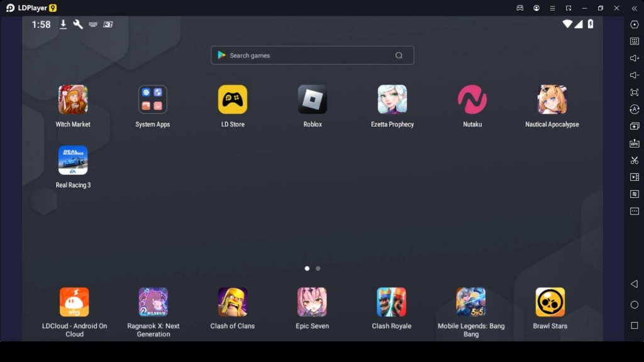Decrease emulator volume
Viewport: 644px width, 362px height.
pyautogui.click(x=635, y=76)
